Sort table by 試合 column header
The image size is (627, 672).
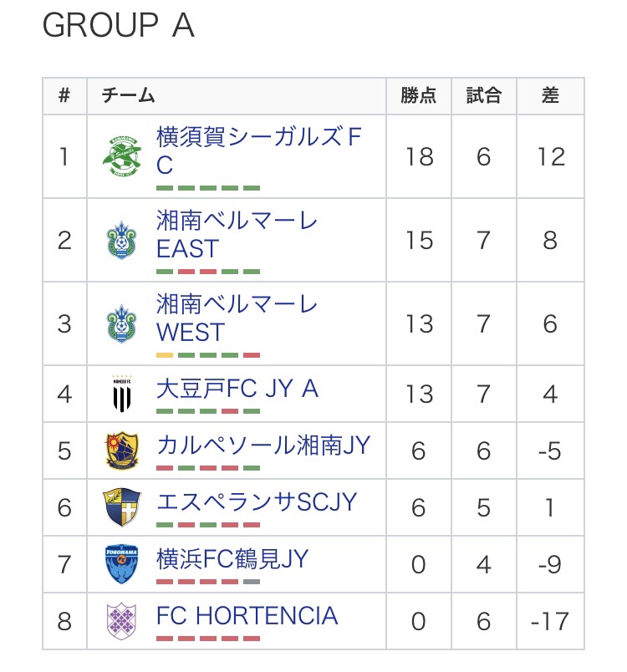point(484,95)
